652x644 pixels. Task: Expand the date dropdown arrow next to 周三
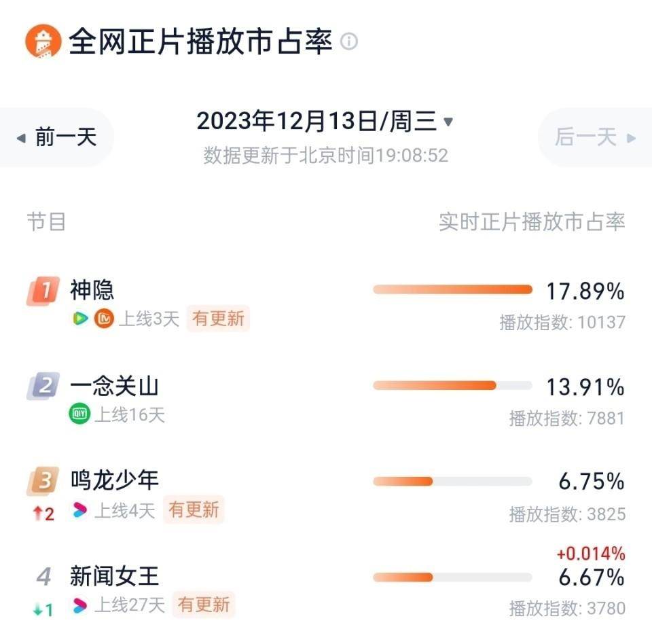[x=448, y=122]
